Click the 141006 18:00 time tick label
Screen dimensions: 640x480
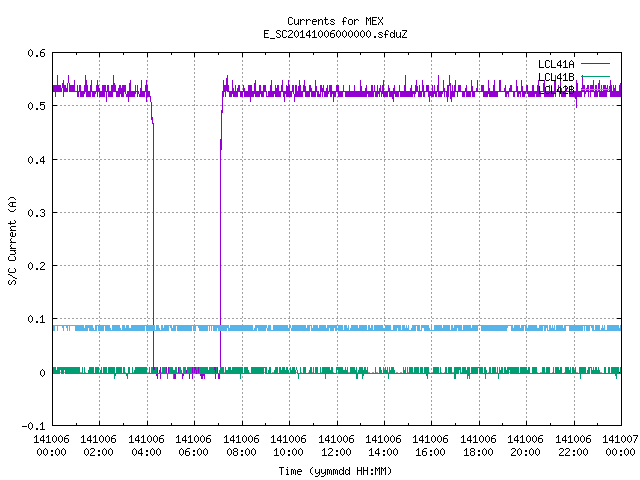pos(478,446)
